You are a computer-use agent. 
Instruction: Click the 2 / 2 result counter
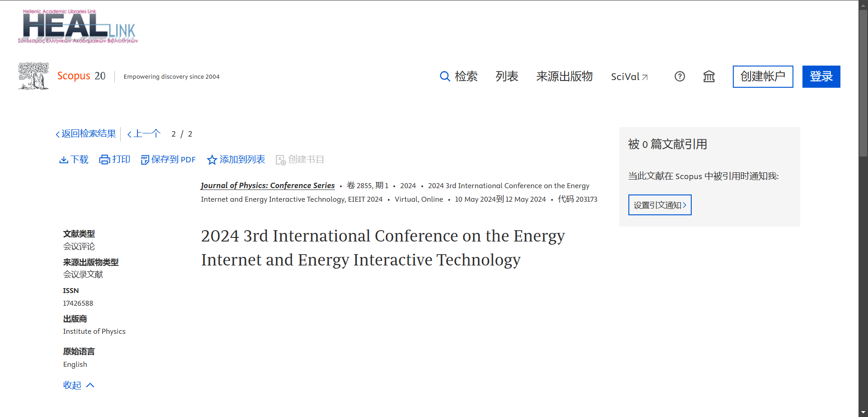click(x=182, y=134)
